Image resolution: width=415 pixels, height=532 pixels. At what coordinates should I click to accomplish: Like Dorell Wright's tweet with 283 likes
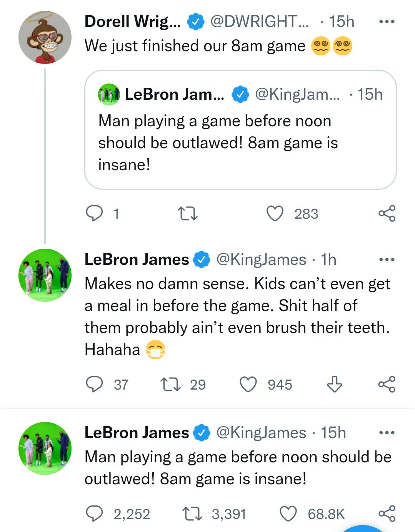click(x=275, y=214)
